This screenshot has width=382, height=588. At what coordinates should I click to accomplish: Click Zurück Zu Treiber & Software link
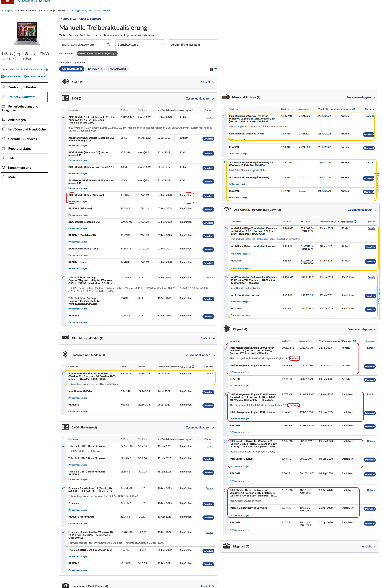pyautogui.click(x=80, y=19)
